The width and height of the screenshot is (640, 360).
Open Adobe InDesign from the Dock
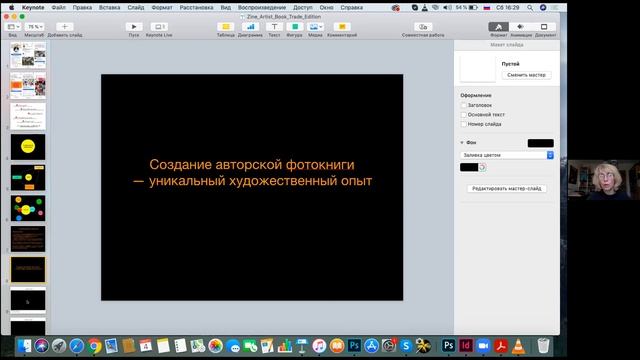pos(466,346)
